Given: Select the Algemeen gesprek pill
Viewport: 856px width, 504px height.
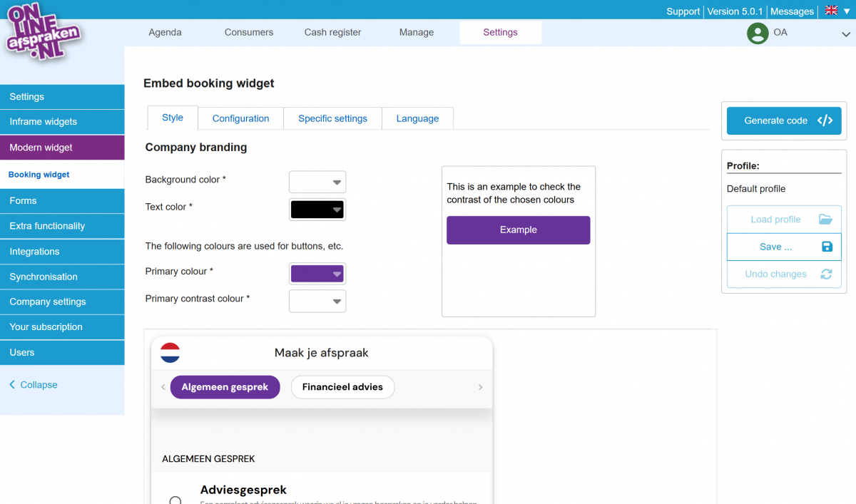Looking at the screenshot, I should (x=225, y=387).
